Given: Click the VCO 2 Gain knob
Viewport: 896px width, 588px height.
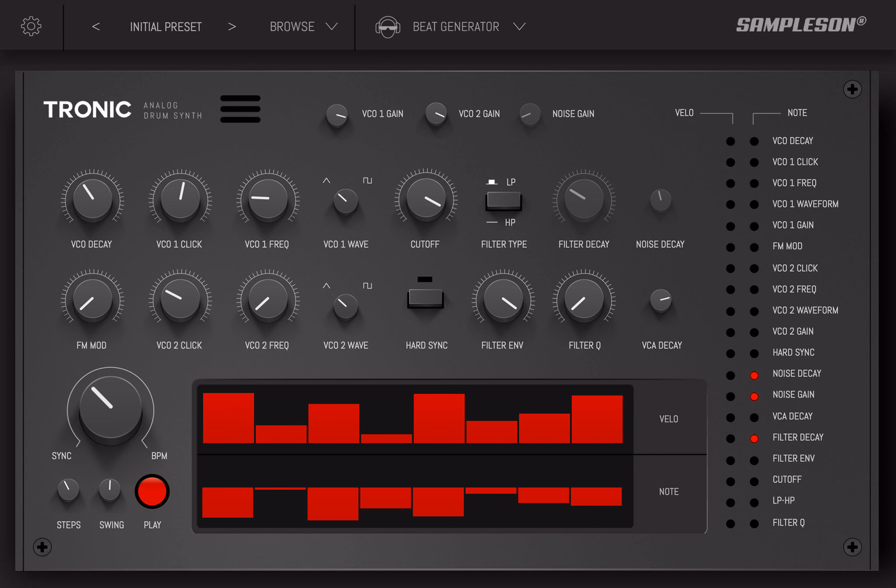Looking at the screenshot, I should click(x=436, y=114).
